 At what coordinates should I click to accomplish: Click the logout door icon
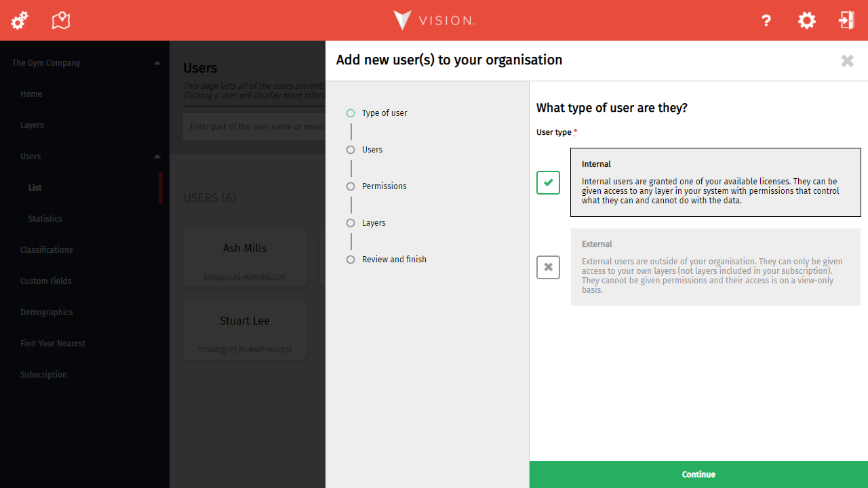(x=846, y=20)
